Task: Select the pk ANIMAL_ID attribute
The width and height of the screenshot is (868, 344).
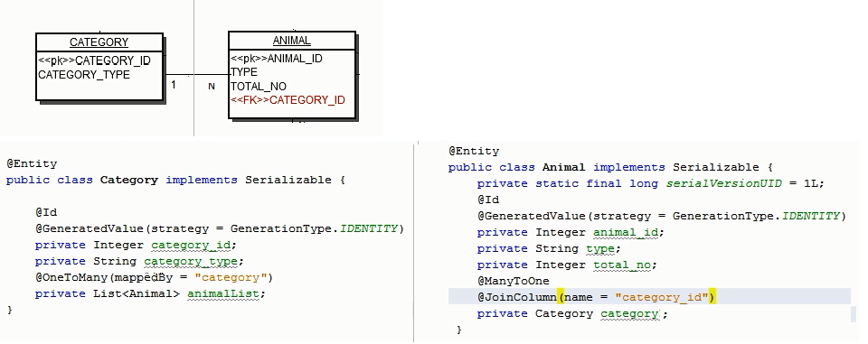Action: (277, 59)
